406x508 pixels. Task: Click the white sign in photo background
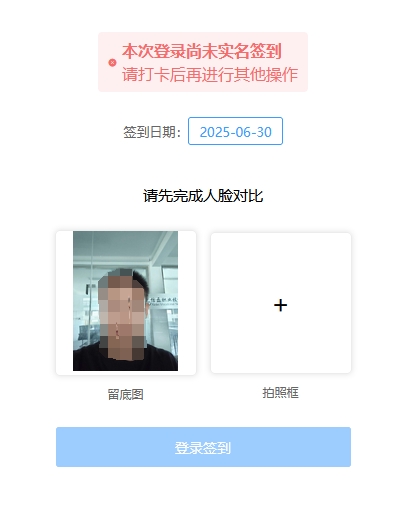[x=163, y=300]
